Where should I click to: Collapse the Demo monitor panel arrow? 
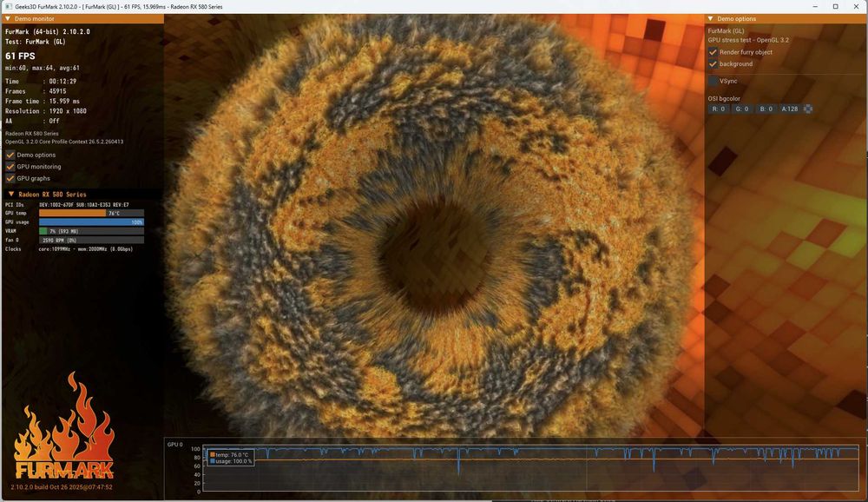tap(8, 19)
